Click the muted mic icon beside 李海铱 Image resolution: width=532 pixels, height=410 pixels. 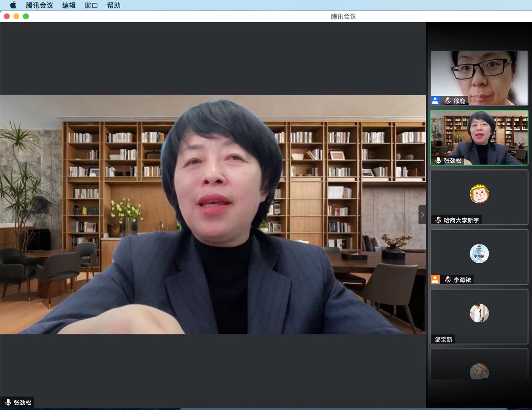point(448,280)
